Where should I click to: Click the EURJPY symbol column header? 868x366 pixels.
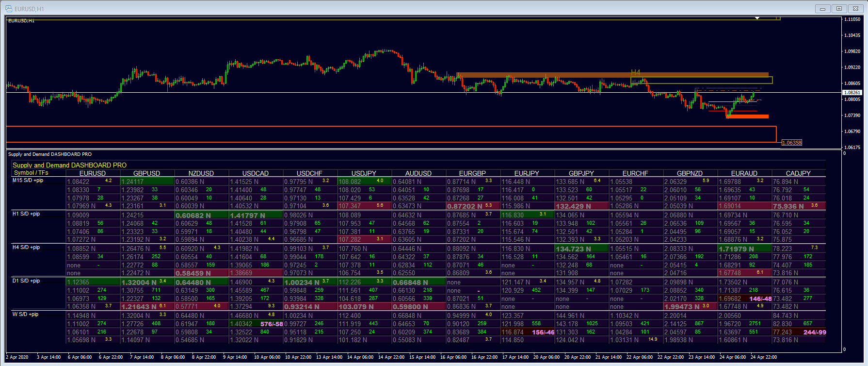coord(527,173)
